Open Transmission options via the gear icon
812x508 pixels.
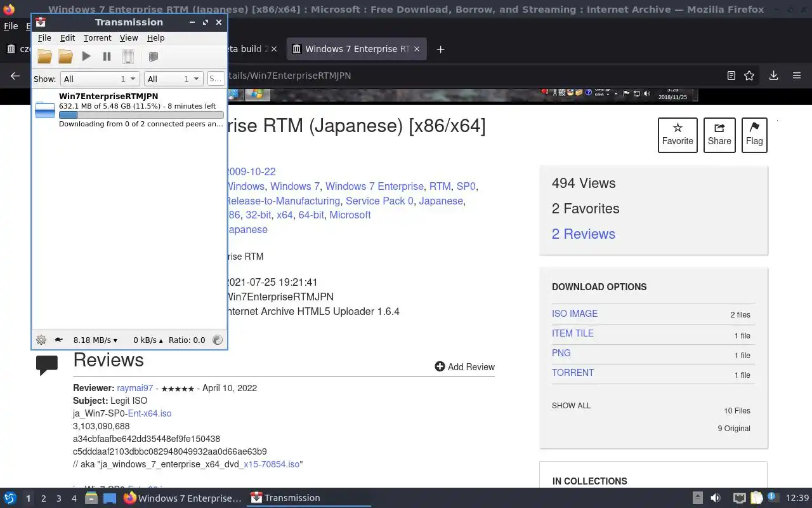[x=41, y=340]
